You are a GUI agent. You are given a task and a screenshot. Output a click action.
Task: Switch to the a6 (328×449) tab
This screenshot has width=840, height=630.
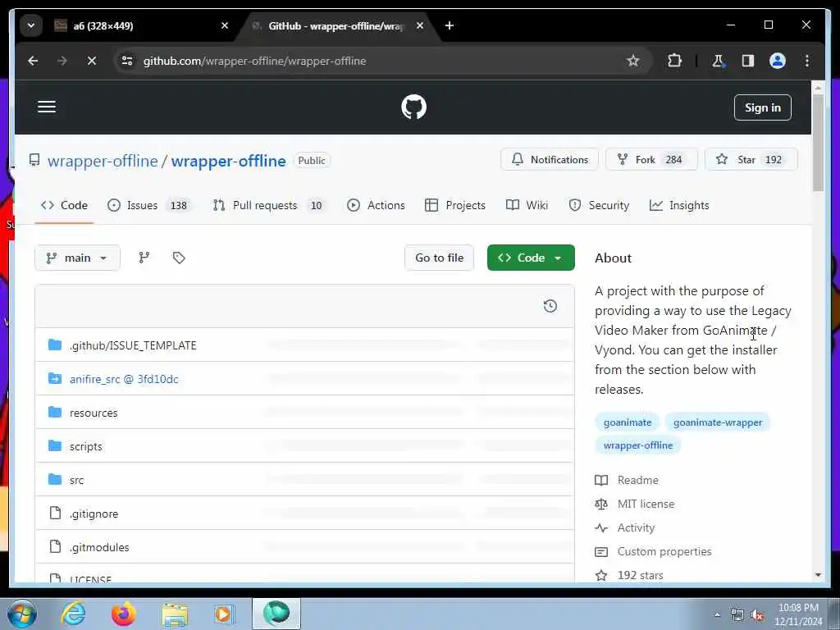click(134, 25)
